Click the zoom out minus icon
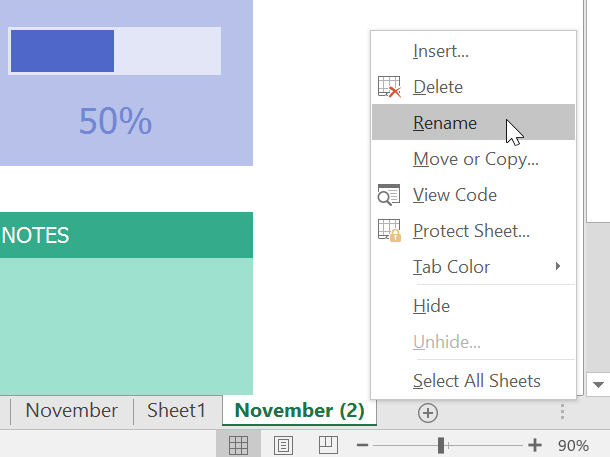Viewport: 610px width, 457px height. 362,445
